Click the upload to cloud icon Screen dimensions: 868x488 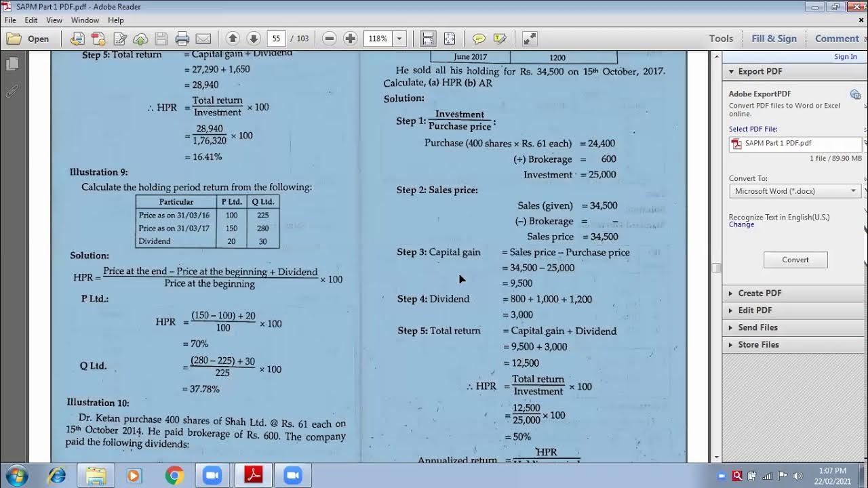pyautogui.click(x=140, y=39)
